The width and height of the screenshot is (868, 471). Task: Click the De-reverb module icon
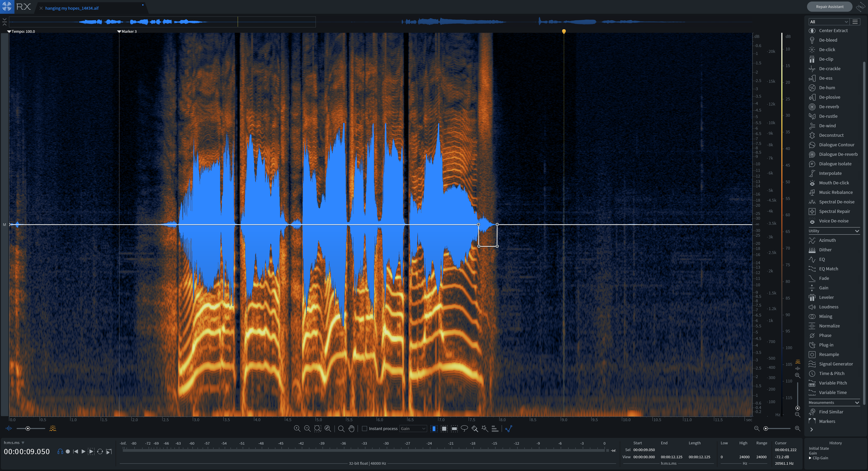[812, 107]
